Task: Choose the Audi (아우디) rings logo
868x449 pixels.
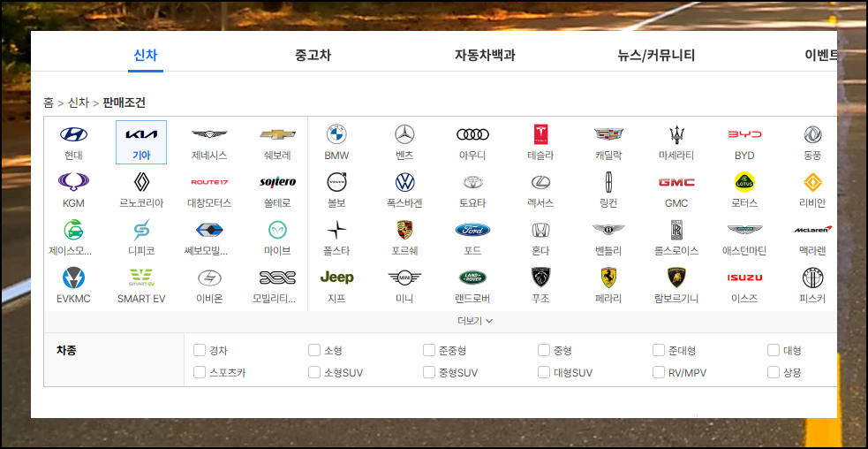Action: pyautogui.click(x=472, y=134)
